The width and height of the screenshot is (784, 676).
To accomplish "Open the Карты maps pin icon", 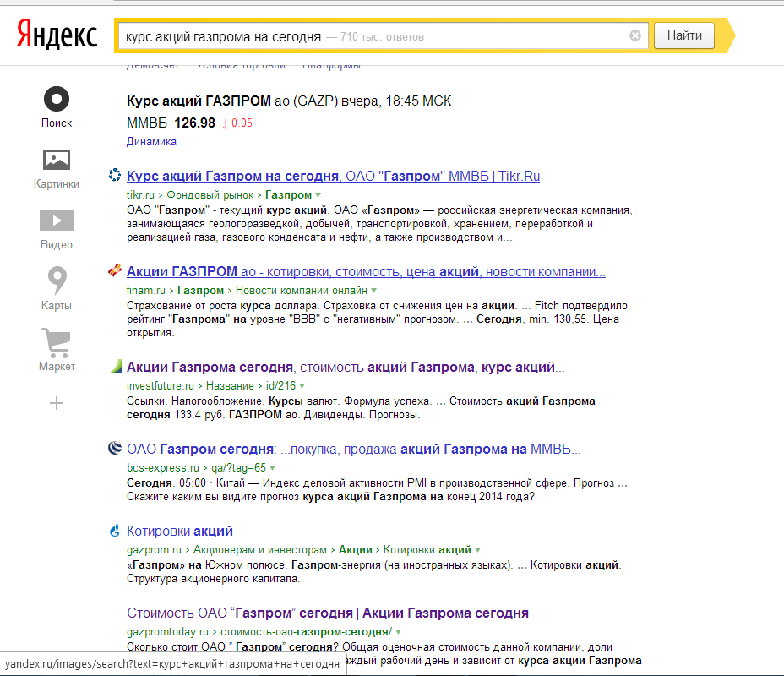I will [x=57, y=280].
